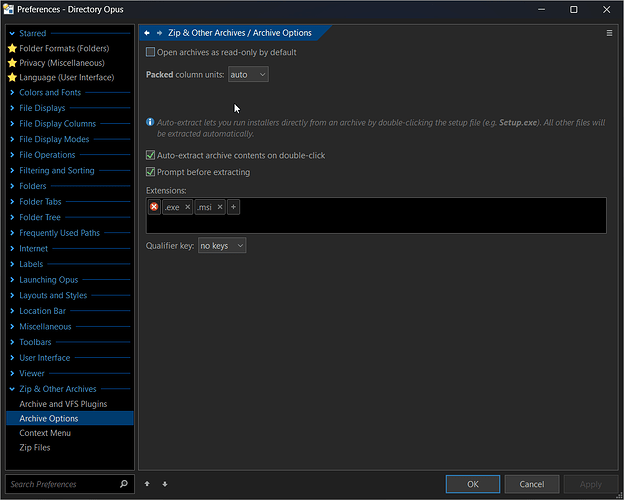Open the hamburger menu at top right
Viewport: 624px width, 500px height.
(609, 33)
